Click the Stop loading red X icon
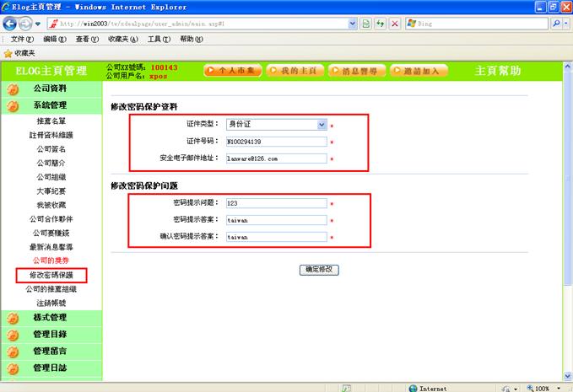573x392 pixels. (396, 24)
